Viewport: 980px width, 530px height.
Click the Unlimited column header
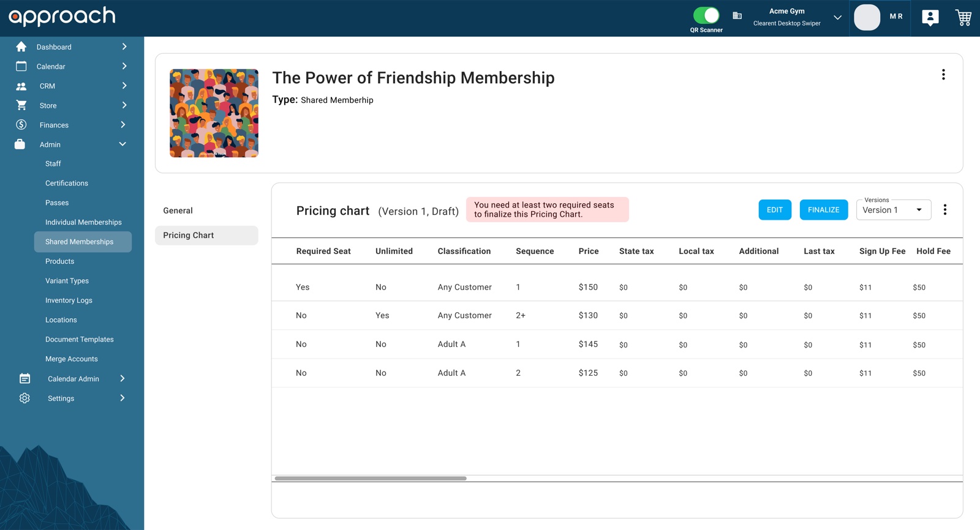(x=394, y=252)
